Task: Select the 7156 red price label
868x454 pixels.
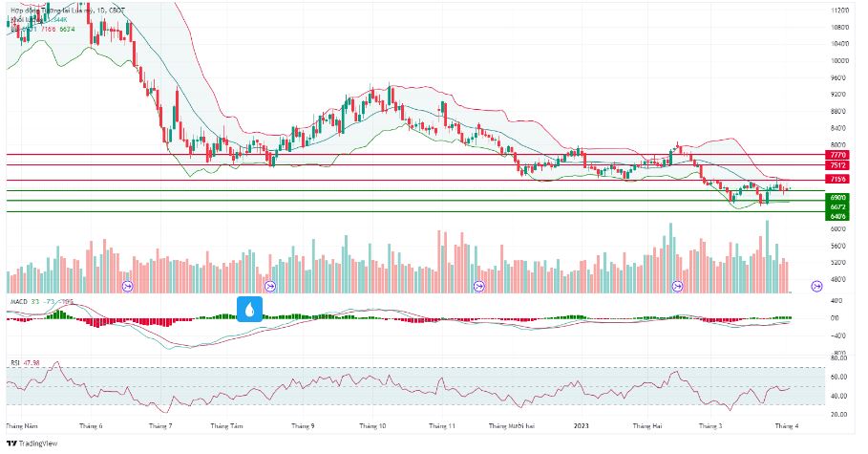Action: 837,179
